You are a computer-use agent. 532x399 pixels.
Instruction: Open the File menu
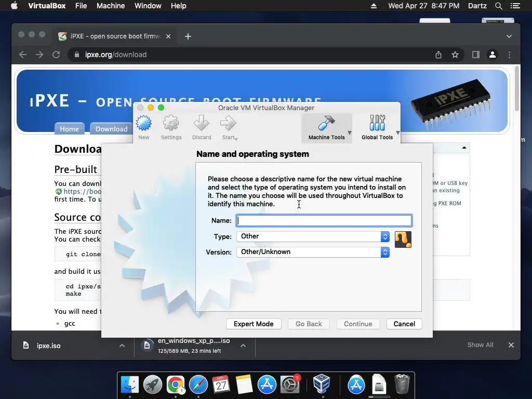click(x=81, y=6)
